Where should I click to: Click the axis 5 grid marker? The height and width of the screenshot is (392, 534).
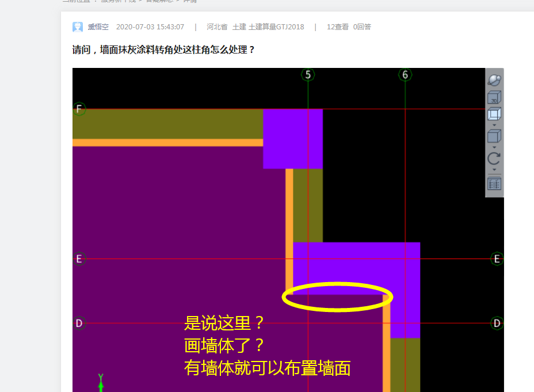[308, 75]
